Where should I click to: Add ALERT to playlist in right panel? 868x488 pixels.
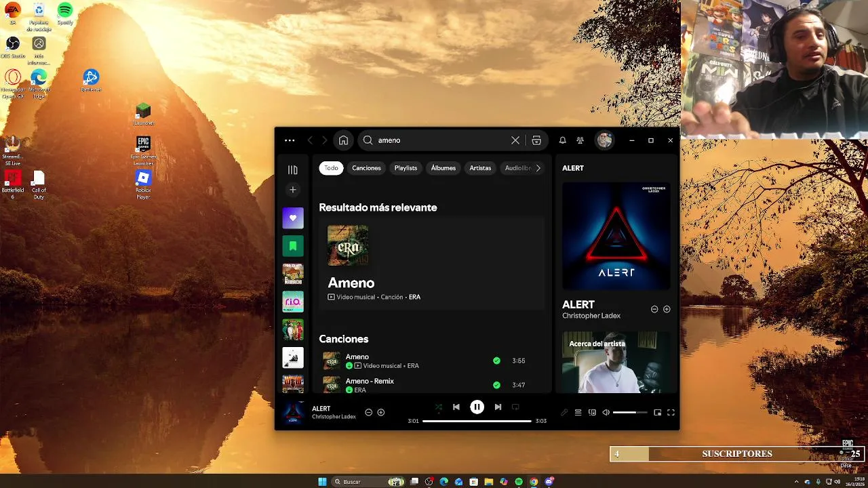click(x=667, y=309)
